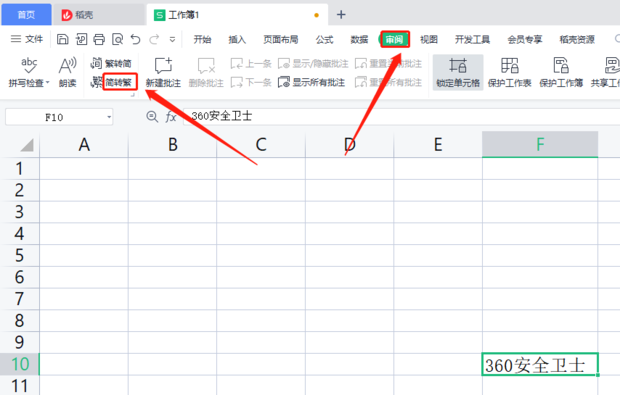Click the formula bar with 360安全卫士
Image resolution: width=620 pixels, height=395 pixels.
point(401,117)
